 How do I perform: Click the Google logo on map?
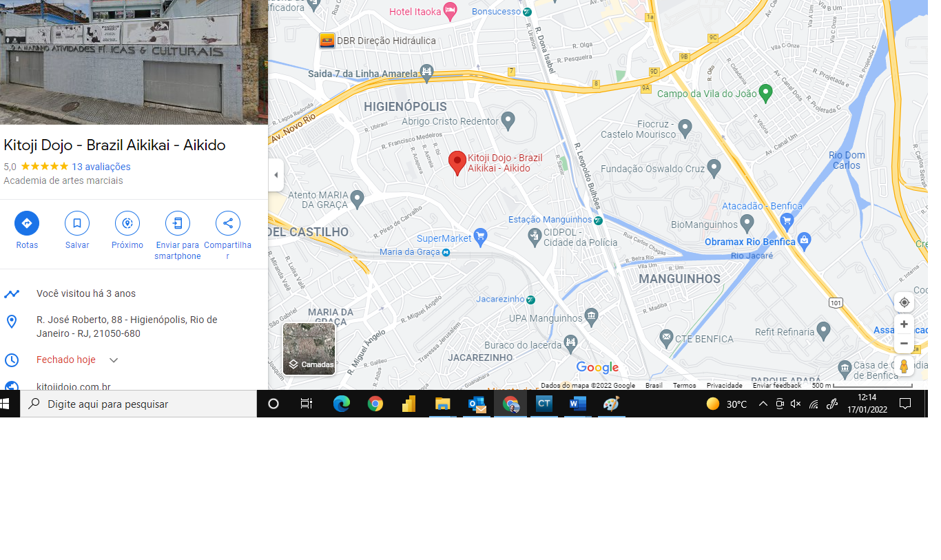[597, 368]
